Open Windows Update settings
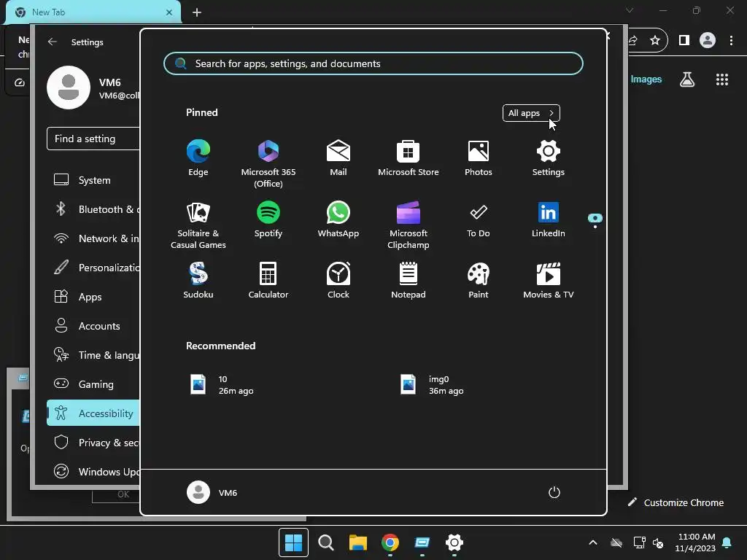747x560 pixels. pos(94,472)
